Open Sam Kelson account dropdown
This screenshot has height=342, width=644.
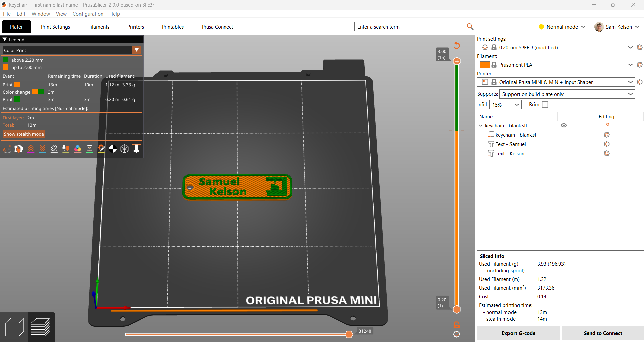(637, 27)
